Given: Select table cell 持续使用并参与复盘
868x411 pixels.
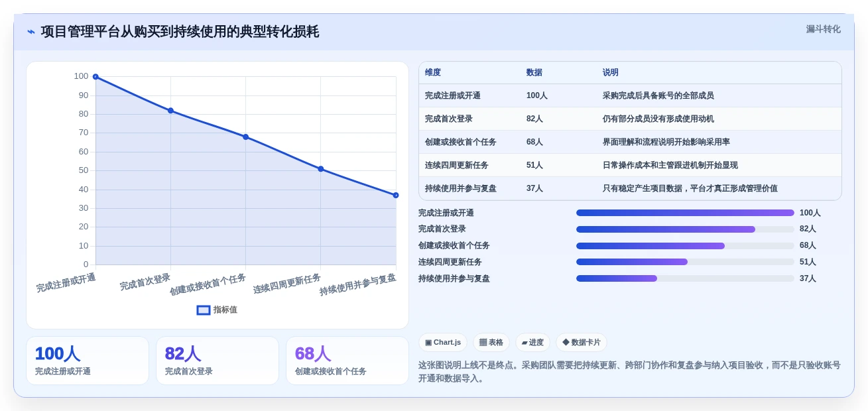Looking at the screenshot, I should click(461, 188).
